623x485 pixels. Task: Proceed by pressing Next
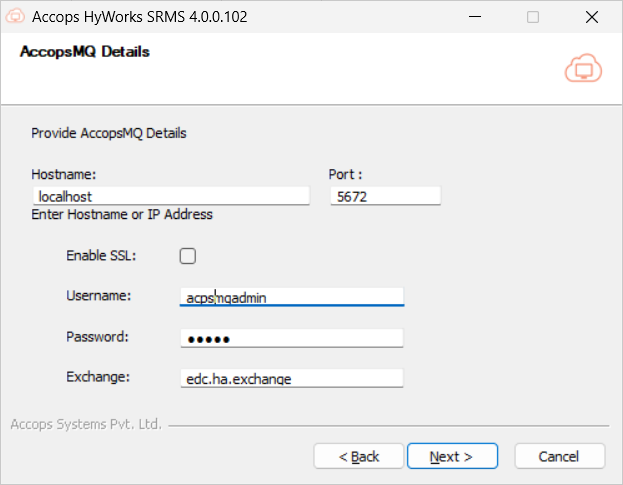pos(450,456)
